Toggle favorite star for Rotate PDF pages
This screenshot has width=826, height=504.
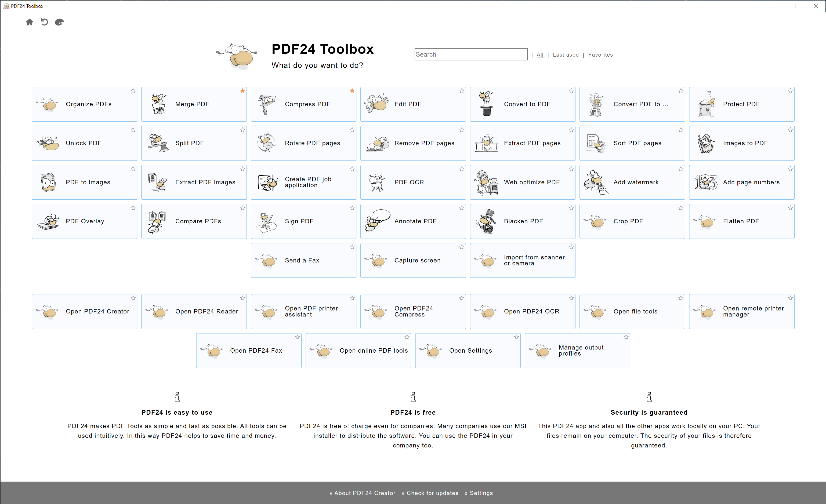coord(352,130)
